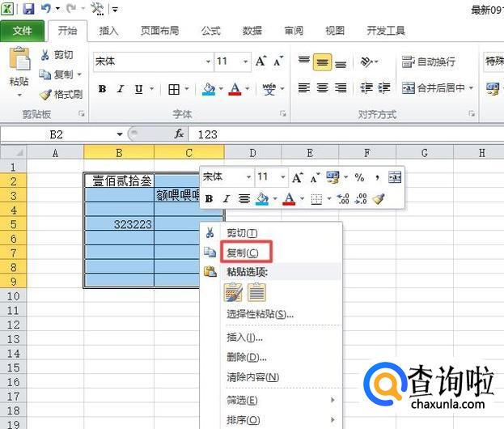The image size is (504, 429).
Task: Click mini toolbar decrease decimal icon
Action: point(361,199)
